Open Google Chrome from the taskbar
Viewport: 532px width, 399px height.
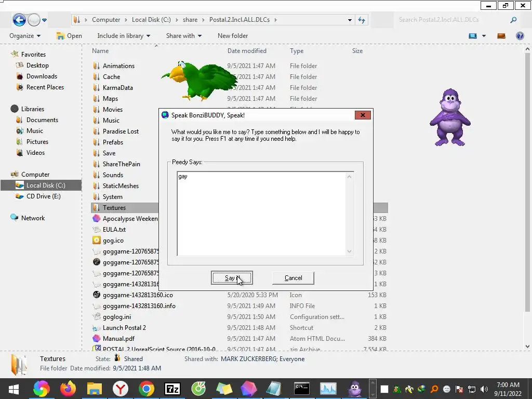click(146, 389)
